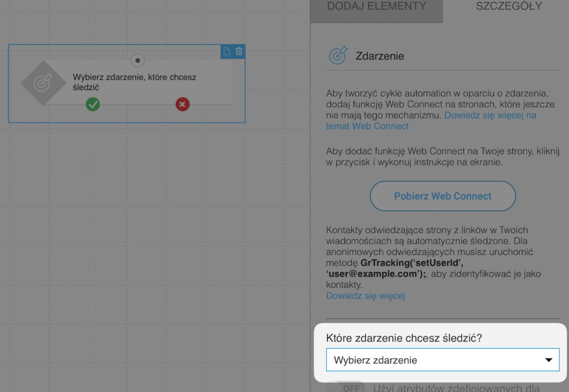The width and height of the screenshot is (569, 392).
Task: Follow the 'Dowiedz się więcej' link below GrTracking text
Action: point(366,295)
